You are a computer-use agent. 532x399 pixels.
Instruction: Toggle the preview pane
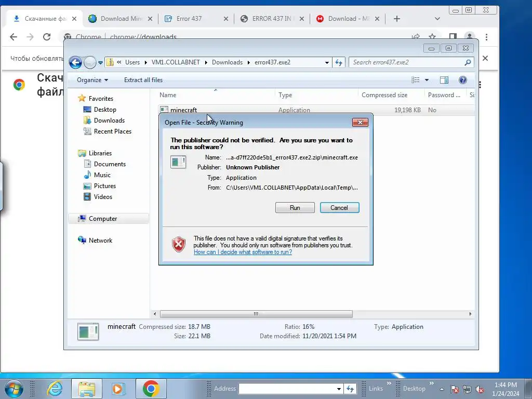pos(444,80)
